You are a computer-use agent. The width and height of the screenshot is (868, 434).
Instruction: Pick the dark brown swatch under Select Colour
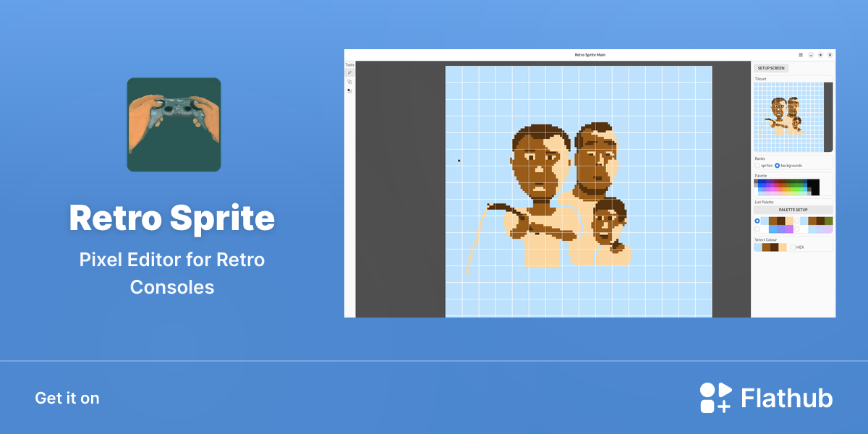coord(775,247)
